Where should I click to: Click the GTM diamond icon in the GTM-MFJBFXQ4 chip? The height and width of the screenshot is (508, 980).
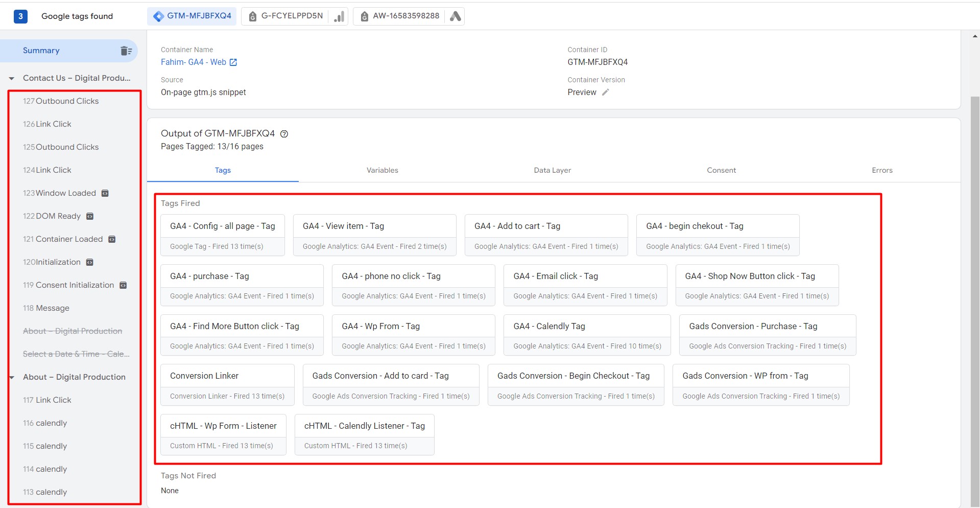point(159,16)
